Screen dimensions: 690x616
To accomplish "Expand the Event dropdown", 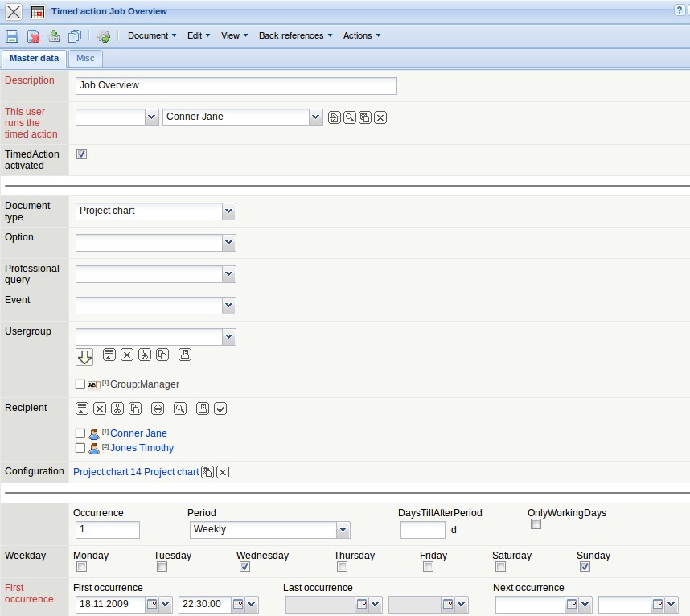I will (x=229, y=305).
